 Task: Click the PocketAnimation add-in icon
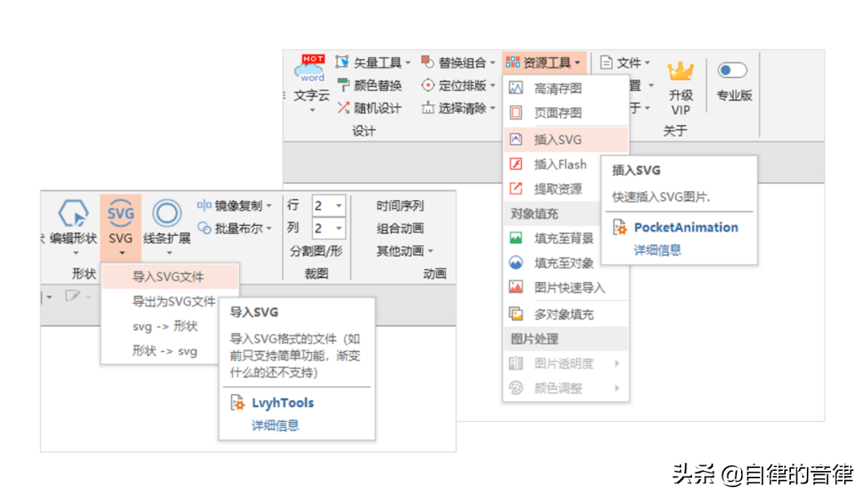click(x=620, y=227)
